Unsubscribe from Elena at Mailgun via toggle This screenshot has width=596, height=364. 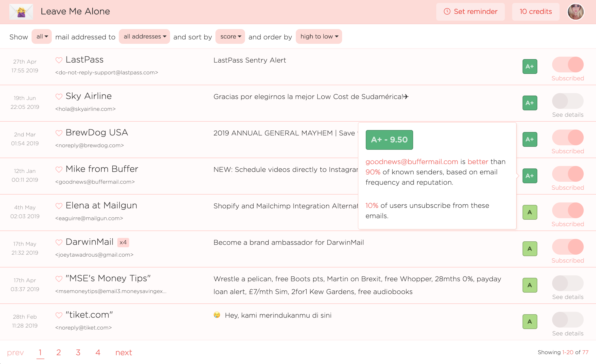[568, 210]
